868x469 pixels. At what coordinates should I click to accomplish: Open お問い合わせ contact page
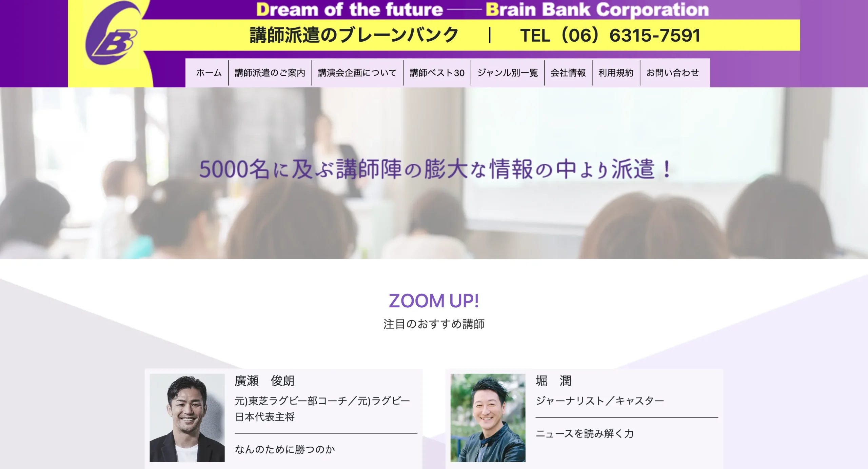672,73
